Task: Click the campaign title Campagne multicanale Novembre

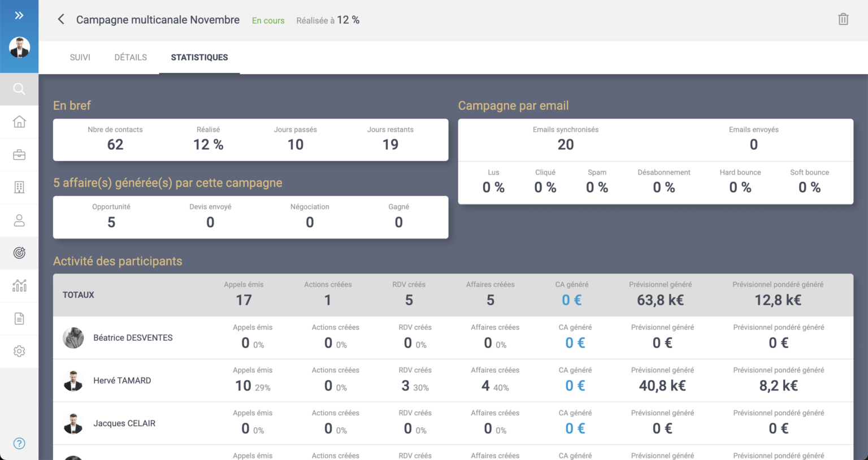Action: tap(158, 20)
